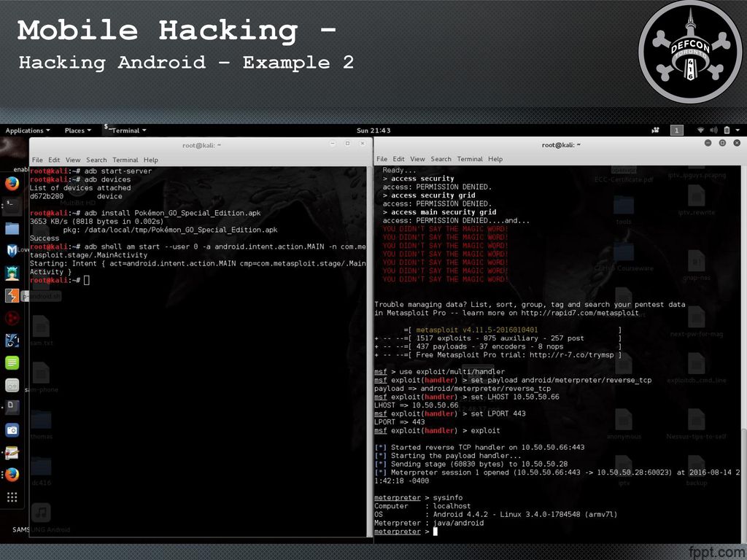The image size is (747, 560).
Task: Open the View menu in the left terminal
Action: pyautogui.click(x=73, y=160)
